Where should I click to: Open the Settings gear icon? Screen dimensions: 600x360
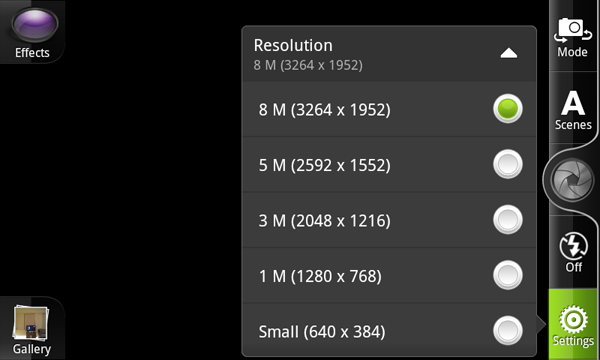pyautogui.click(x=573, y=319)
